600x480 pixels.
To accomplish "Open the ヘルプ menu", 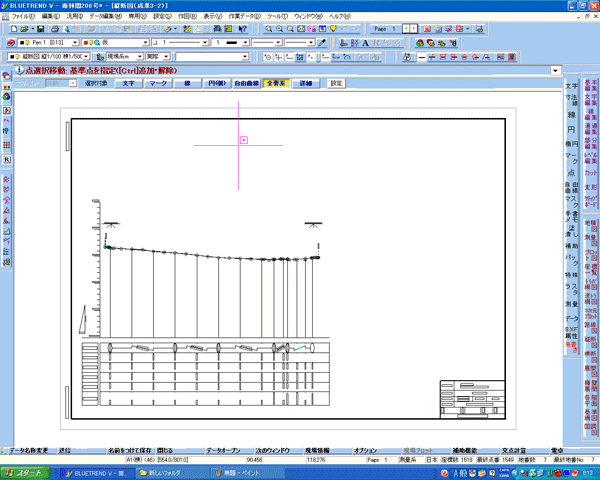I will (x=340, y=16).
